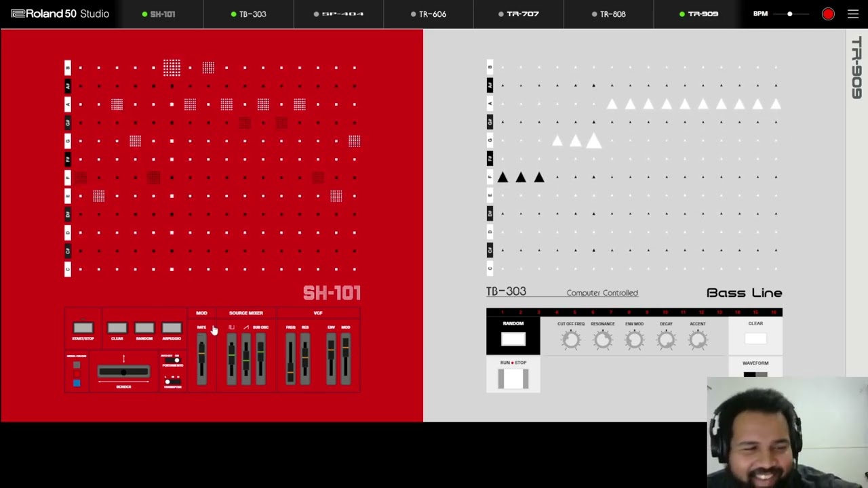
Task: Click the TB-303 RANDOM button
Action: 513,339
